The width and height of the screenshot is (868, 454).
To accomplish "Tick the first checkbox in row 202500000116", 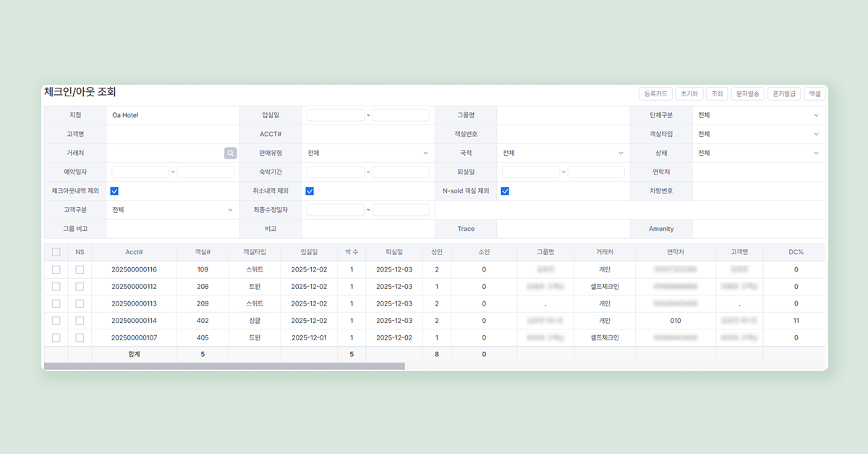I will click(x=56, y=269).
